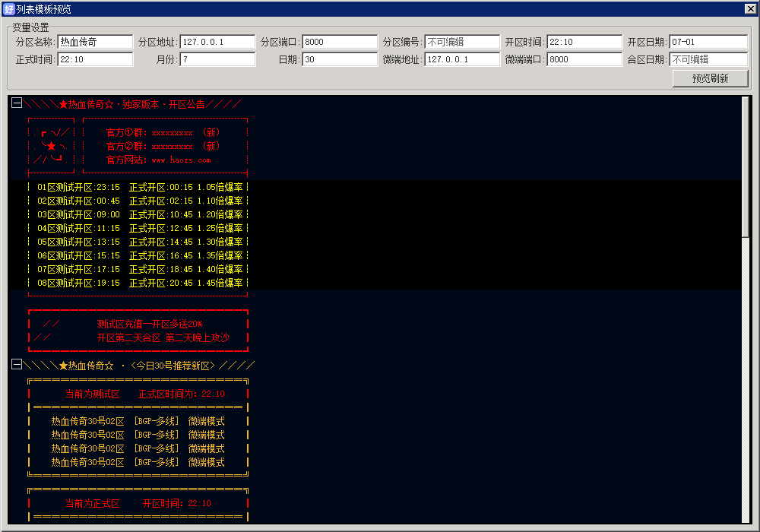Click the 官方②群 line
The image size is (760, 532).
point(163,146)
